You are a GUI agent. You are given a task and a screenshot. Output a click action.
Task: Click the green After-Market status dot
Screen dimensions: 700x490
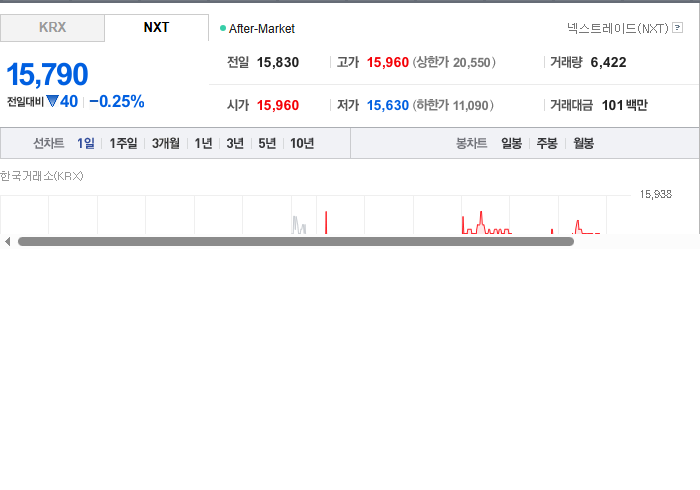(223, 28)
